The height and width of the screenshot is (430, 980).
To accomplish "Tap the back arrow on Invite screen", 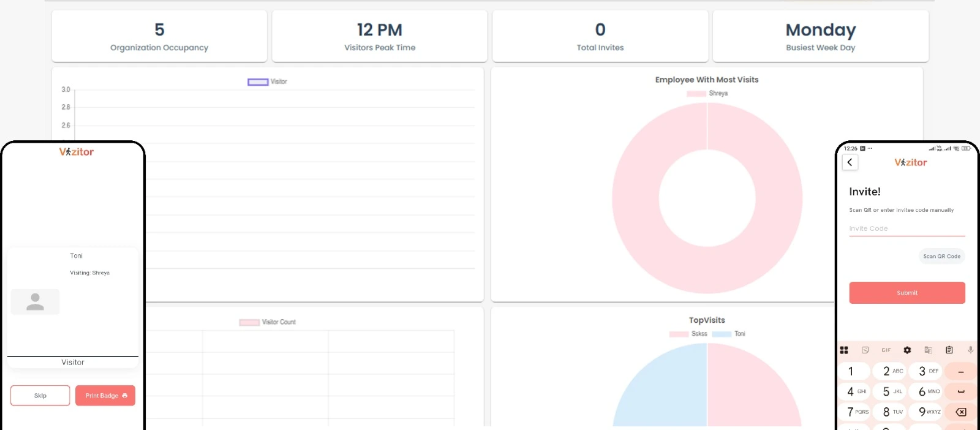I will (x=850, y=162).
